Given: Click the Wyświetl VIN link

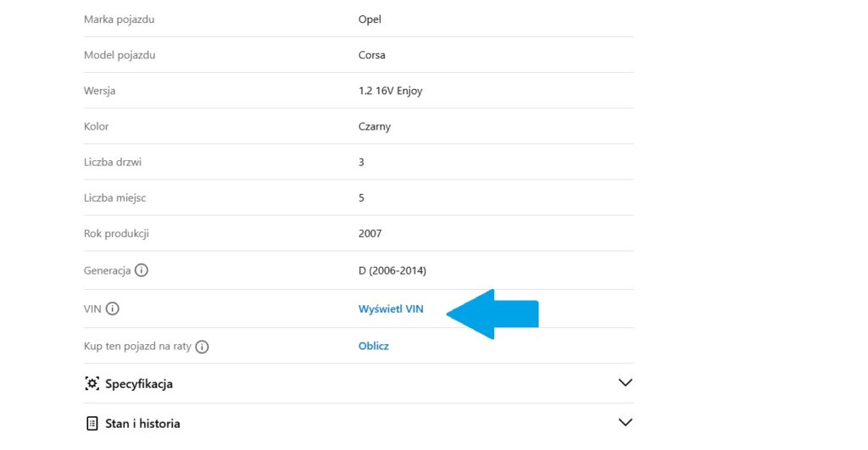Looking at the screenshot, I should click(x=391, y=309).
